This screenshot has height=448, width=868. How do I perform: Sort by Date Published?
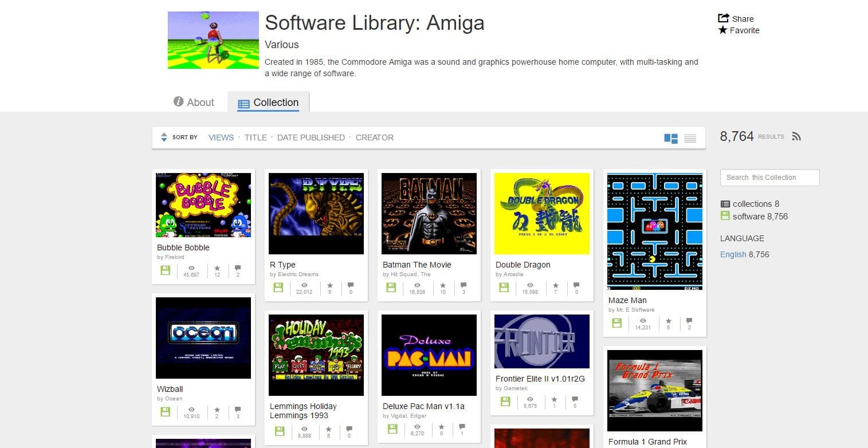coord(311,137)
